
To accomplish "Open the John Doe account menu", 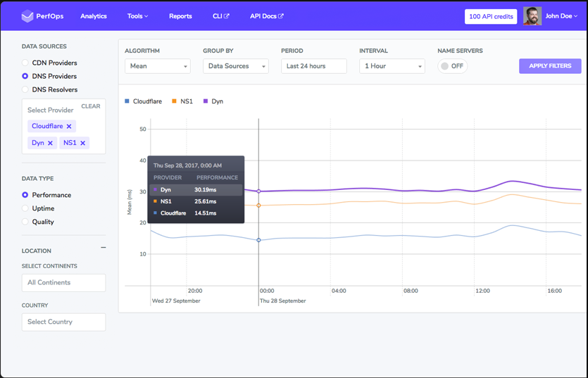I will [x=561, y=16].
